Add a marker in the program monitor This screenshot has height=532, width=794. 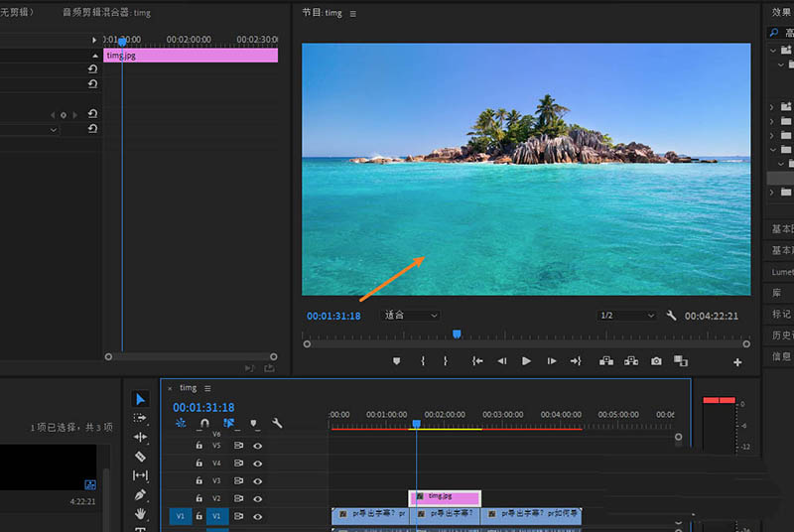coord(397,361)
